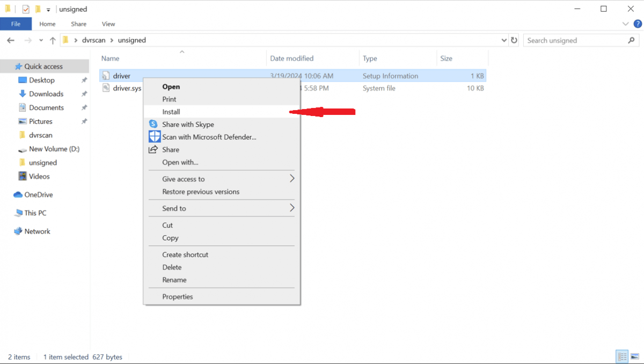The image size is (644, 364).
Task: Open the File ribbon tab
Action: (16, 24)
